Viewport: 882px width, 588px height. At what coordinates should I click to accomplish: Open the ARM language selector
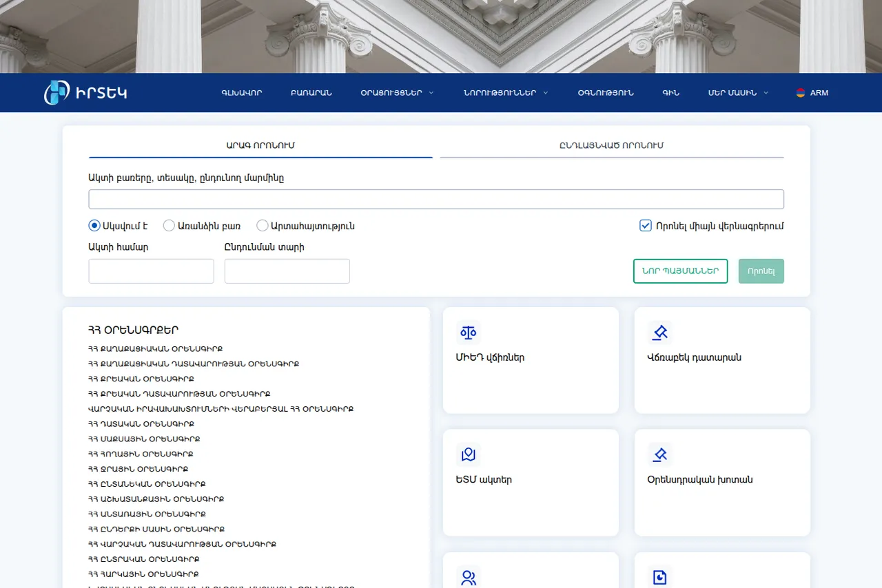(812, 93)
